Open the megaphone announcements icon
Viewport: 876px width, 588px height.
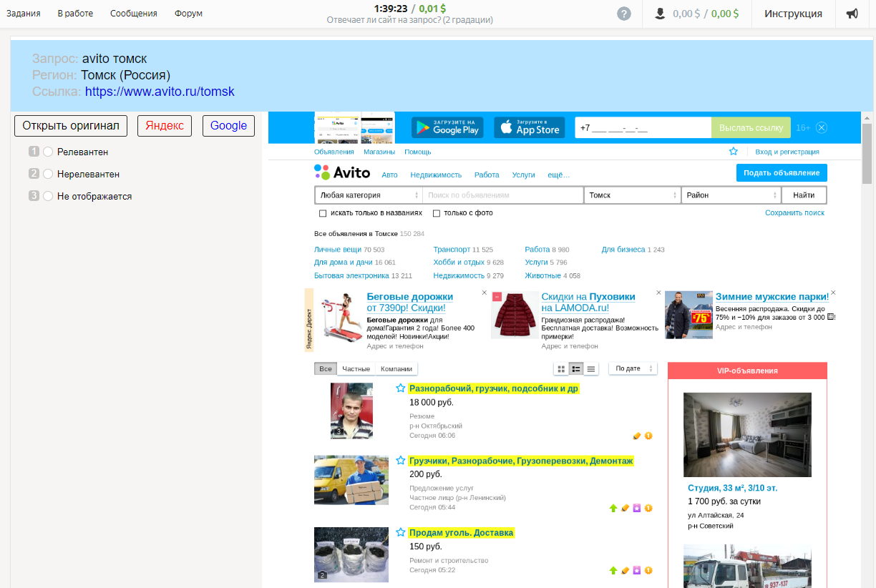852,14
